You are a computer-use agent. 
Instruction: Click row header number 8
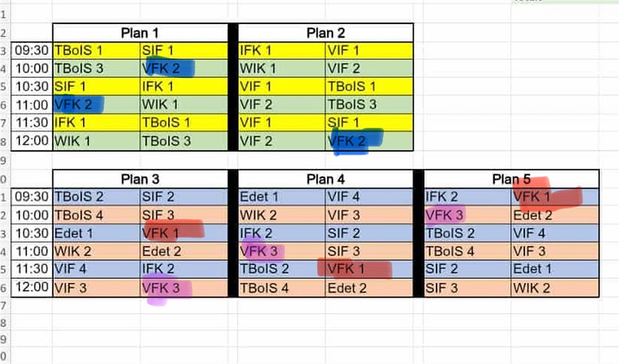(4, 141)
